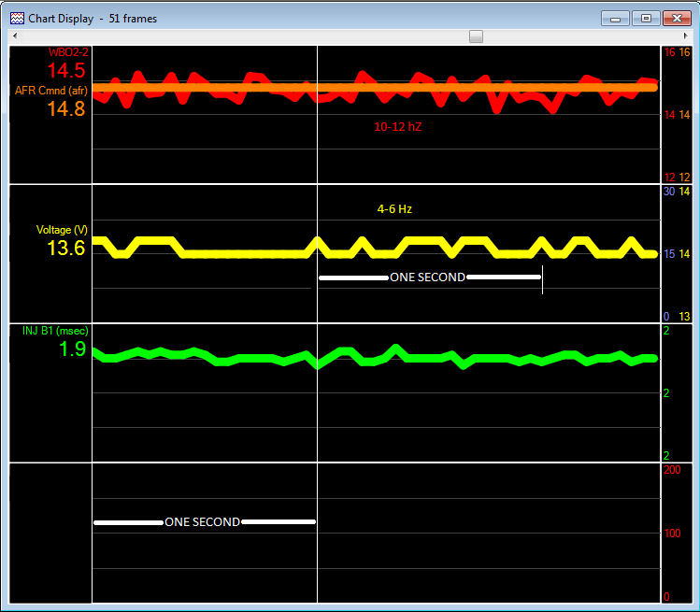Minimize the Chart Display window

[614, 18]
